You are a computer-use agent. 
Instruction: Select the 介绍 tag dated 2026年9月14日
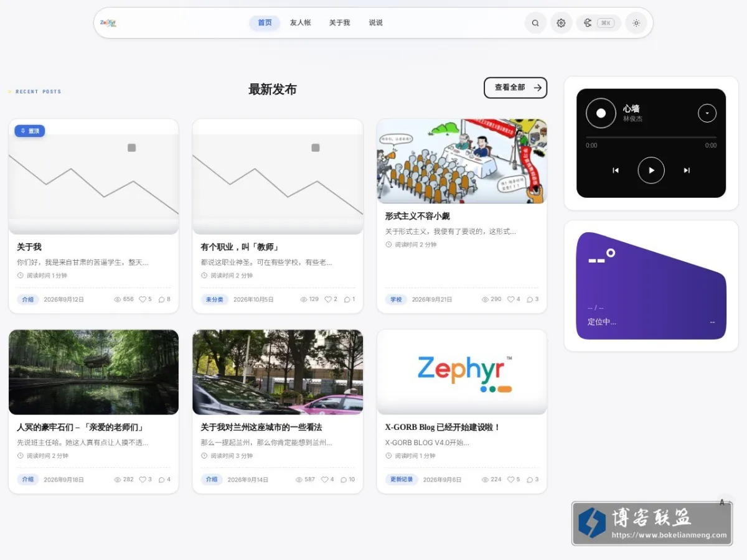(212, 480)
